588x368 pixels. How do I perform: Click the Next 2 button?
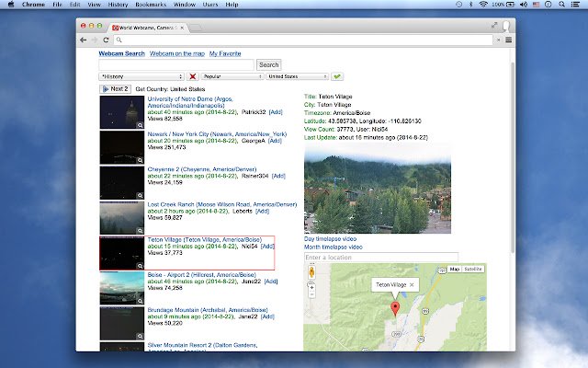click(x=115, y=89)
